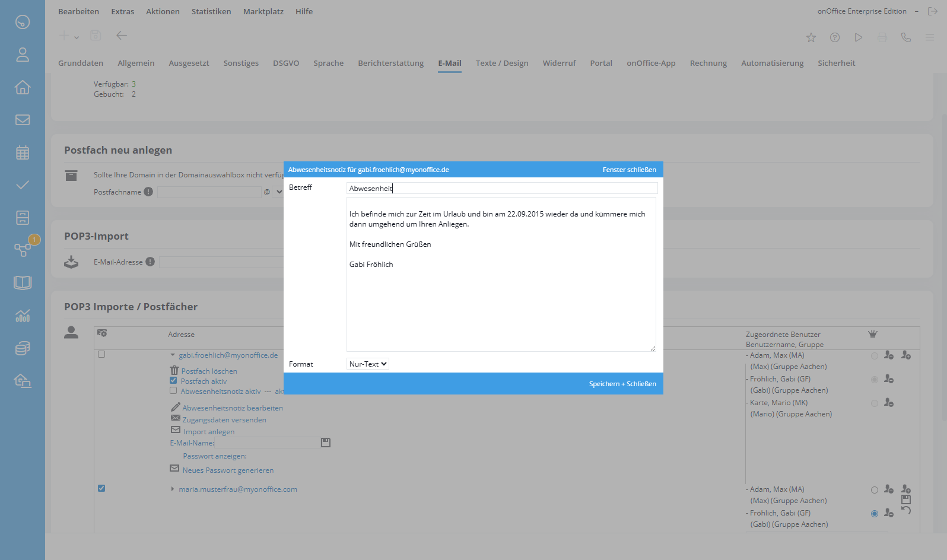This screenshot has width=947, height=560.
Task: Collapse the gabi.froehlich@myonoffice.de mailbox entry
Action: (173, 355)
